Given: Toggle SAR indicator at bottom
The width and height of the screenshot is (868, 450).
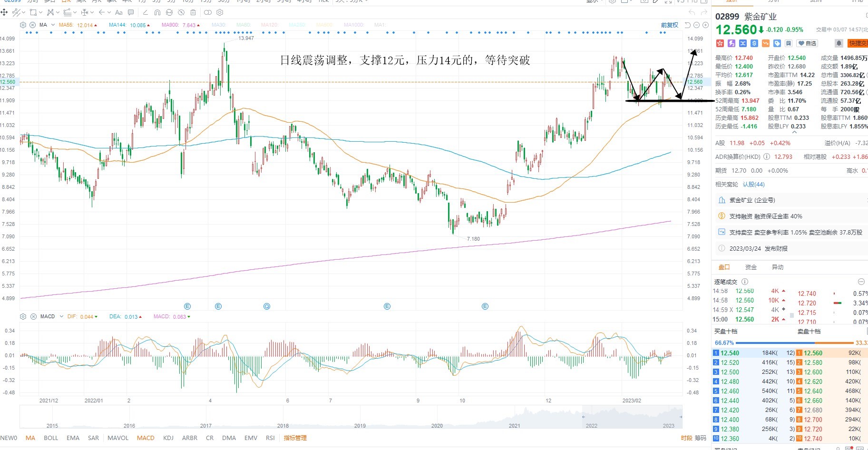Looking at the screenshot, I should pos(93,438).
